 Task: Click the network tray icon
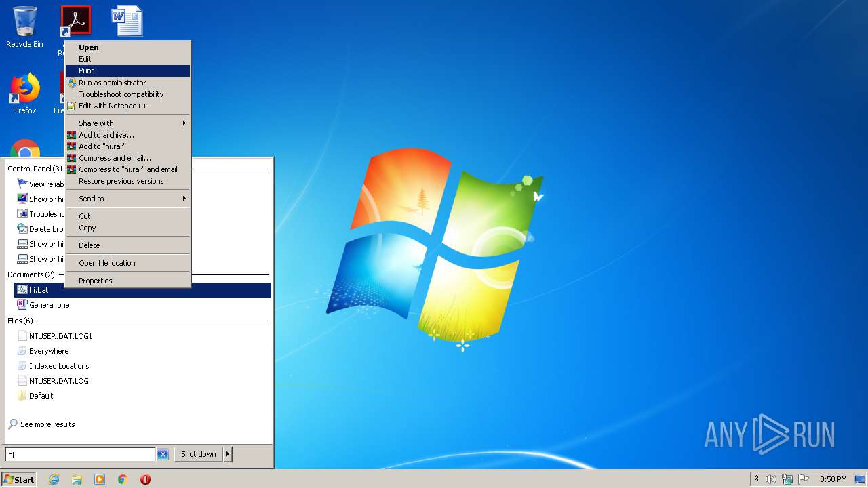[787, 479]
